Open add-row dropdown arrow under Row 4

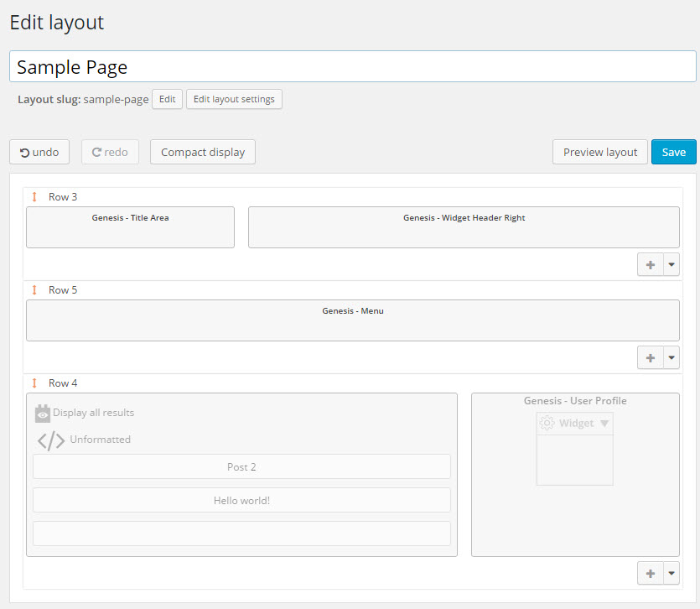click(x=671, y=573)
